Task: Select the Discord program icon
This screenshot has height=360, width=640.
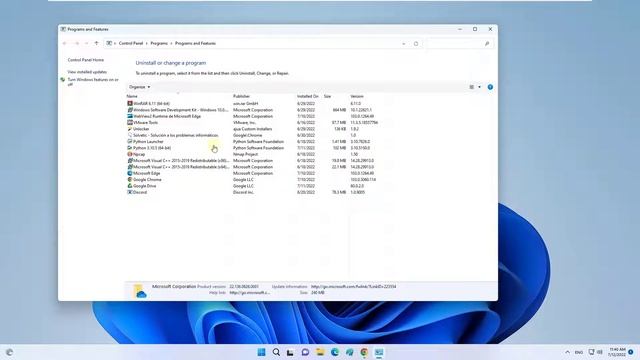Action: [x=130, y=192]
